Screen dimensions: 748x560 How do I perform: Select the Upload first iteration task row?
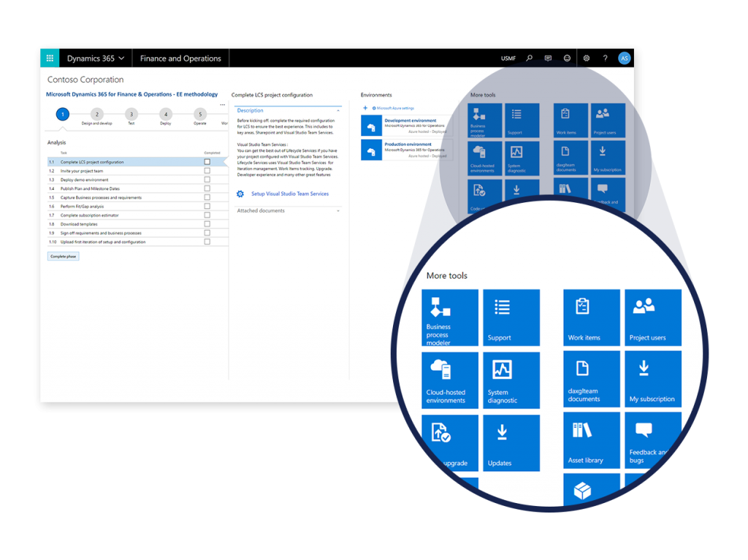tap(137, 242)
